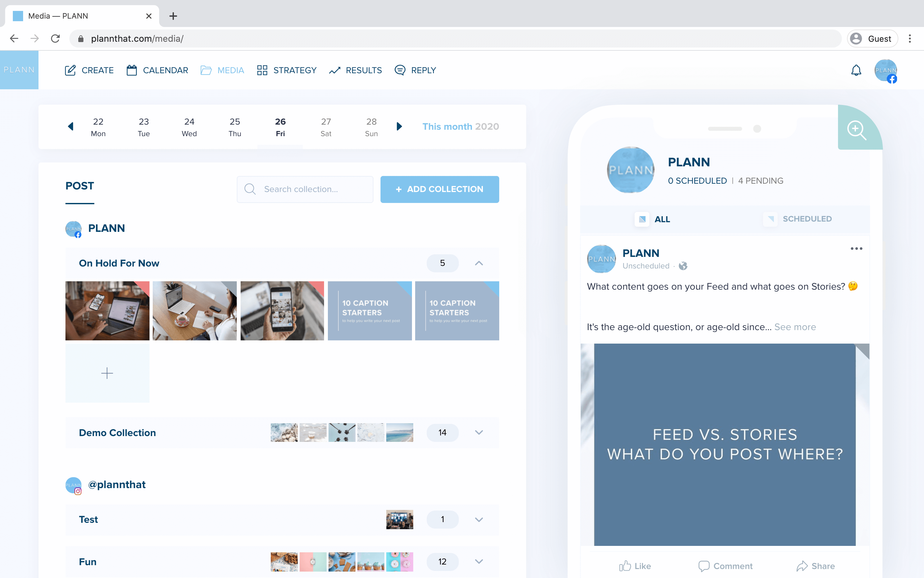Collapse the On Hold For Now collection
Screen dimensions: 924x578
tap(479, 263)
